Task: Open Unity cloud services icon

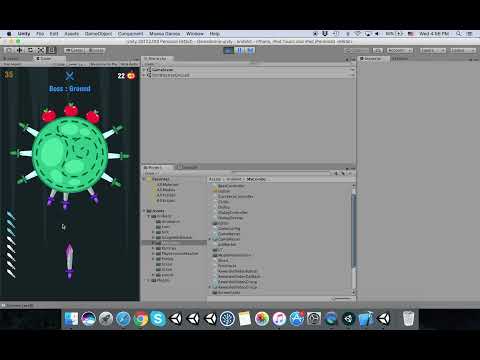Action: [x=378, y=50]
